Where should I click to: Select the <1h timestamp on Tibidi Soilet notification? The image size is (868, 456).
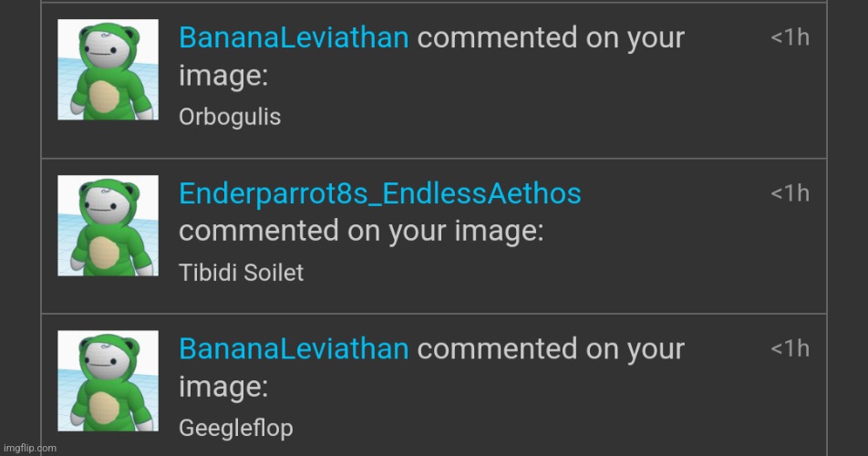790,193
